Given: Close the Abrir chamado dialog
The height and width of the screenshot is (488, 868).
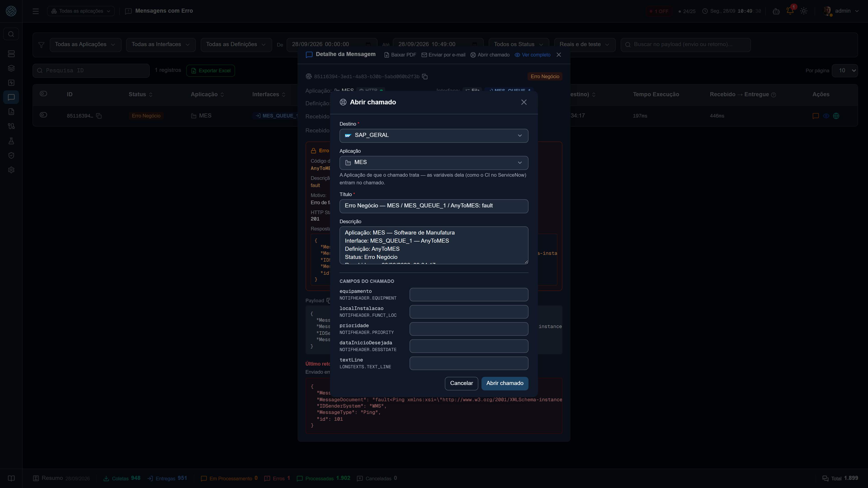Looking at the screenshot, I should point(524,102).
